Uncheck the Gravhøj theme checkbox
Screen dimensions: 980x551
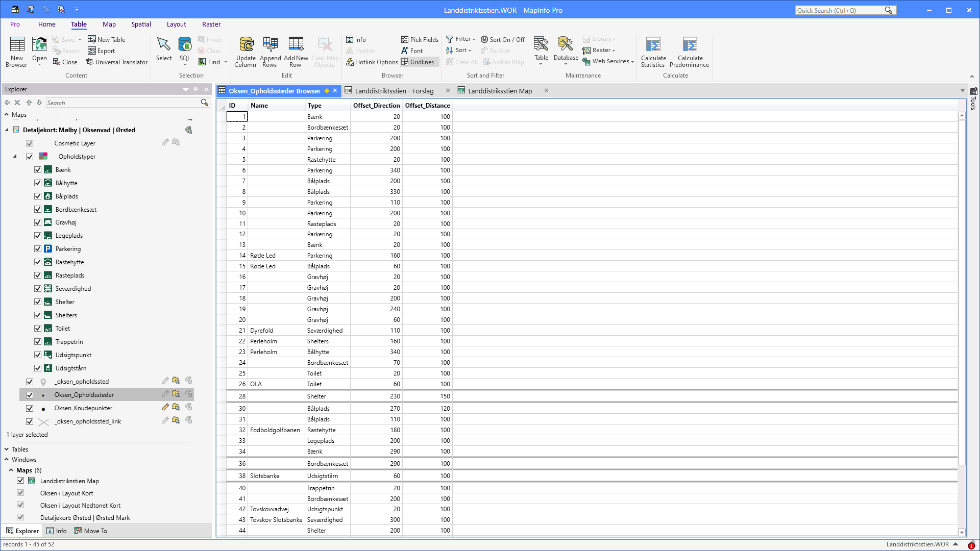coord(38,222)
